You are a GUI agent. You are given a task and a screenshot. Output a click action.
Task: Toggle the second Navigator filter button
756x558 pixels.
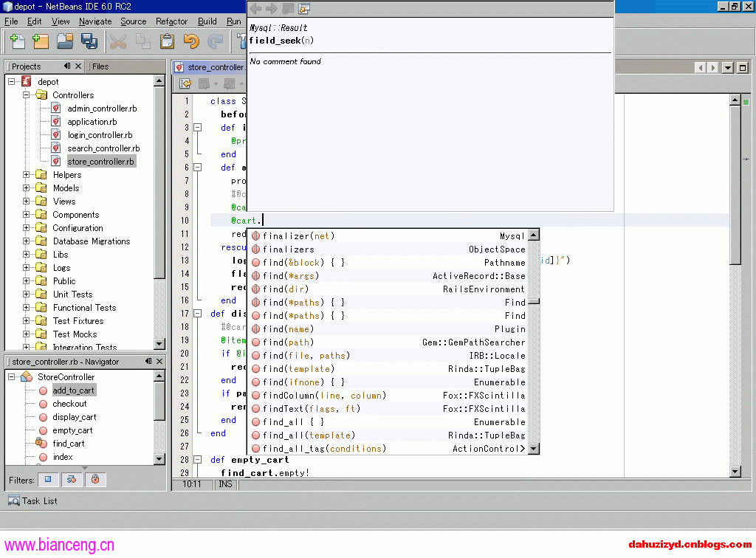tap(72, 480)
